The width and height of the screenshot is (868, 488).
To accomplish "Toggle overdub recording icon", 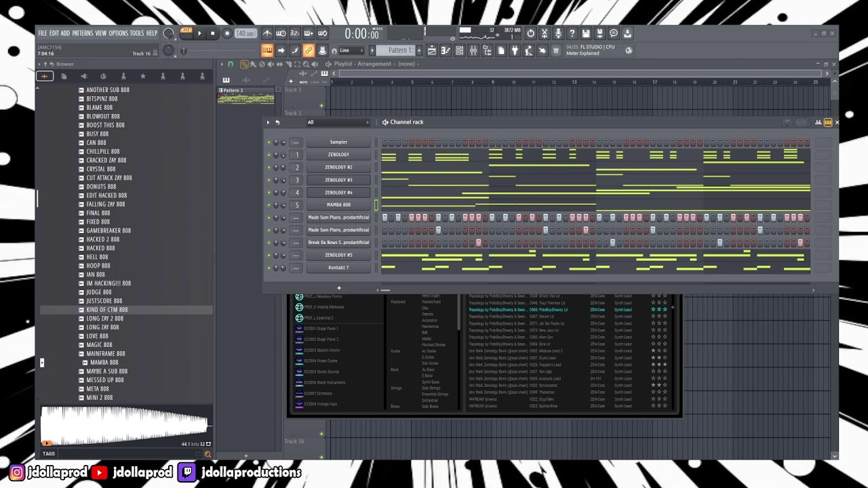I will [309, 33].
